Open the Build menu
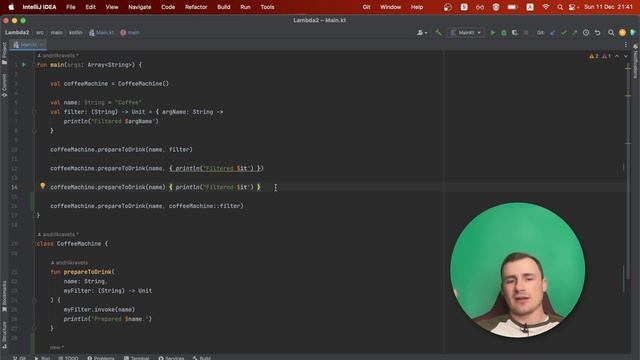Viewport: 640px width, 360px height. (224, 7)
